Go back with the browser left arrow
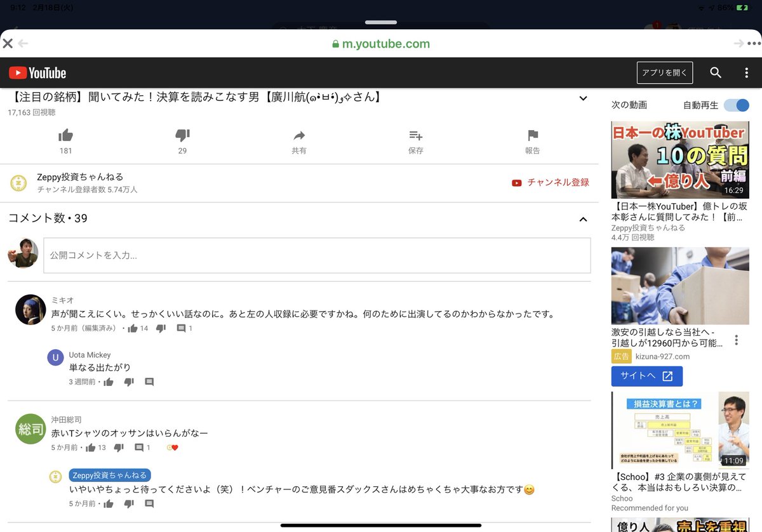Viewport: 762px width, 532px height. (x=23, y=44)
